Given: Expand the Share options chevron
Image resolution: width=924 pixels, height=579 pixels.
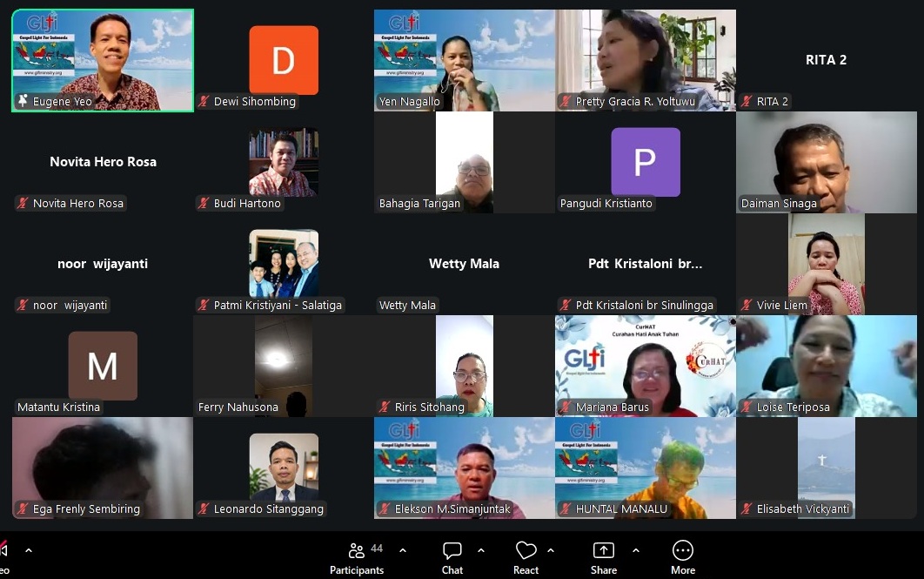Looking at the screenshot, I should [636, 550].
